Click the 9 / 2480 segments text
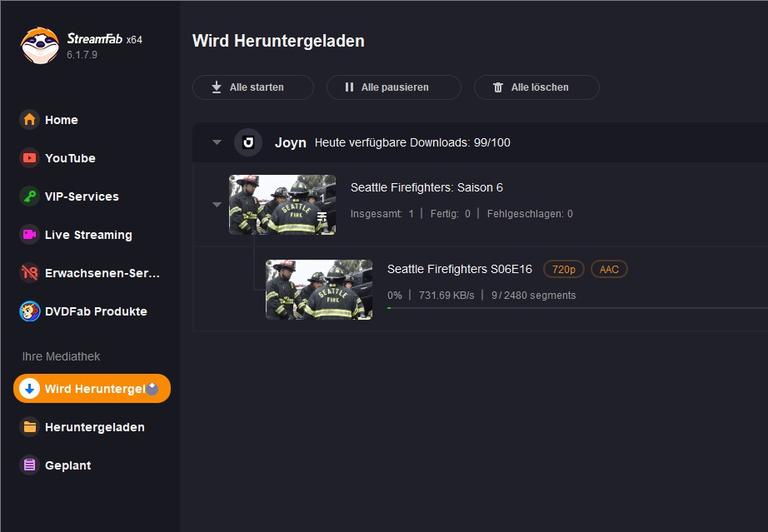768x532 pixels. point(533,295)
